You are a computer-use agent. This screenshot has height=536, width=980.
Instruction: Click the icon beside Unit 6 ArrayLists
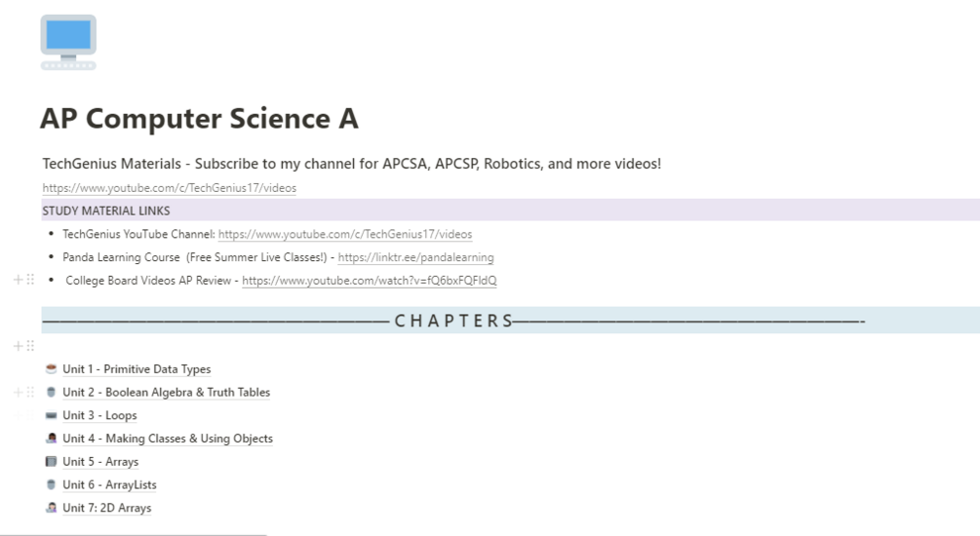[x=51, y=484]
